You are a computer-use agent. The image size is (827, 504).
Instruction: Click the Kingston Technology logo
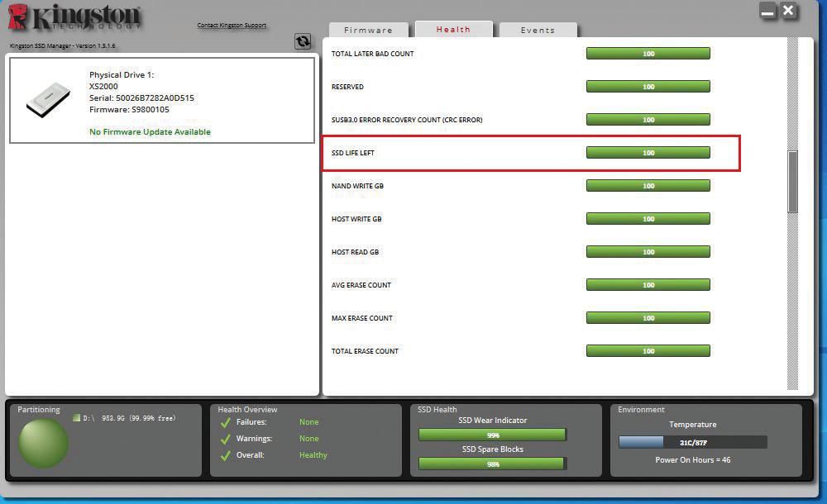coord(74,17)
